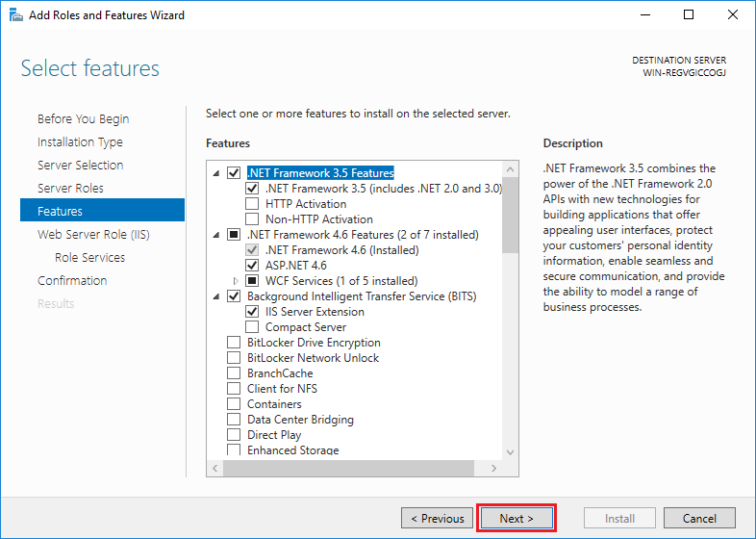Check the Non-HTTP Activation option

252,219
